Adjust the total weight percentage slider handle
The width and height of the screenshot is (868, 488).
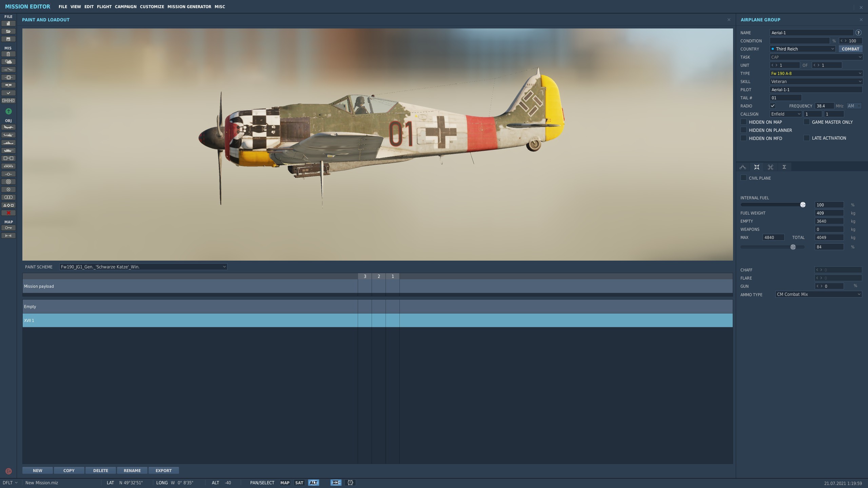tap(793, 247)
